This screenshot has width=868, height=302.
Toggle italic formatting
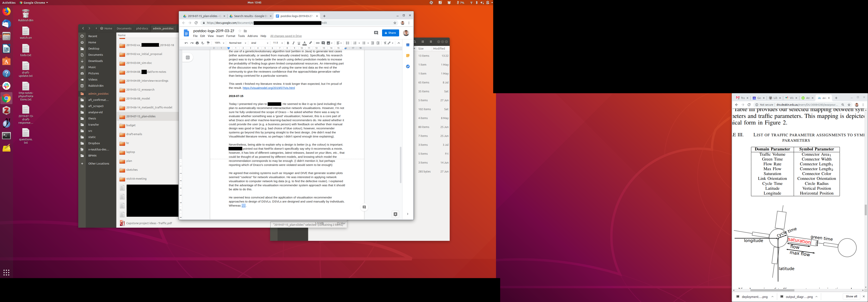pos(293,43)
